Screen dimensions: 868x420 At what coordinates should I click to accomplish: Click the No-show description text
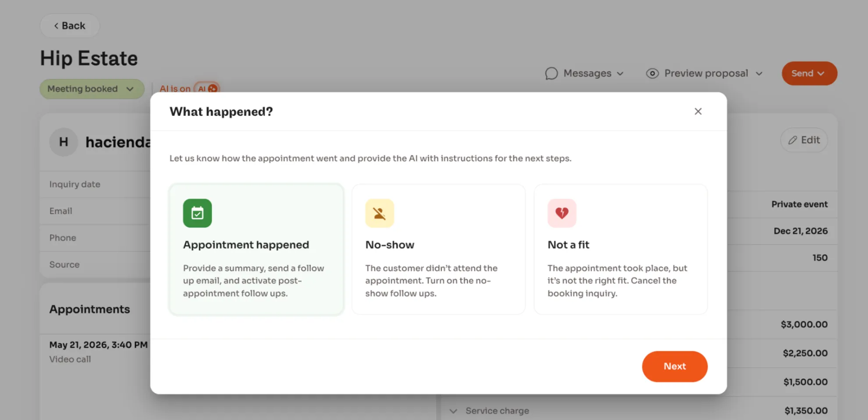pos(431,281)
